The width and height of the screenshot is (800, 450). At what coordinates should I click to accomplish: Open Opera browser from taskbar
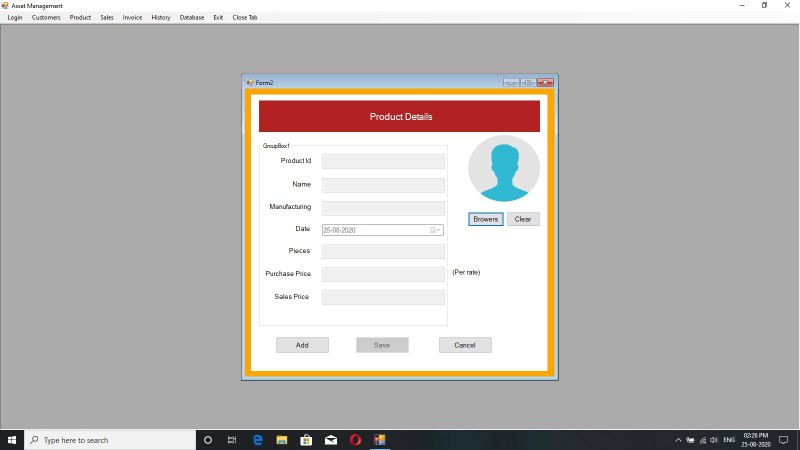[355, 440]
